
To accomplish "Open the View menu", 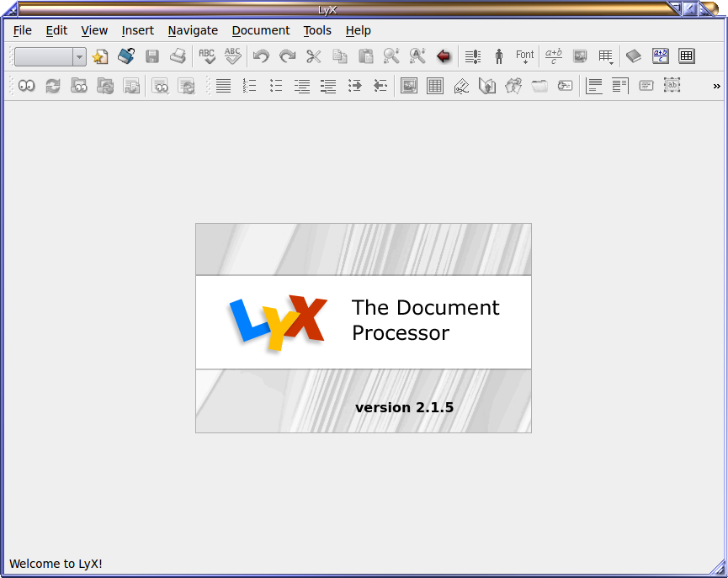I will click(x=94, y=30).
